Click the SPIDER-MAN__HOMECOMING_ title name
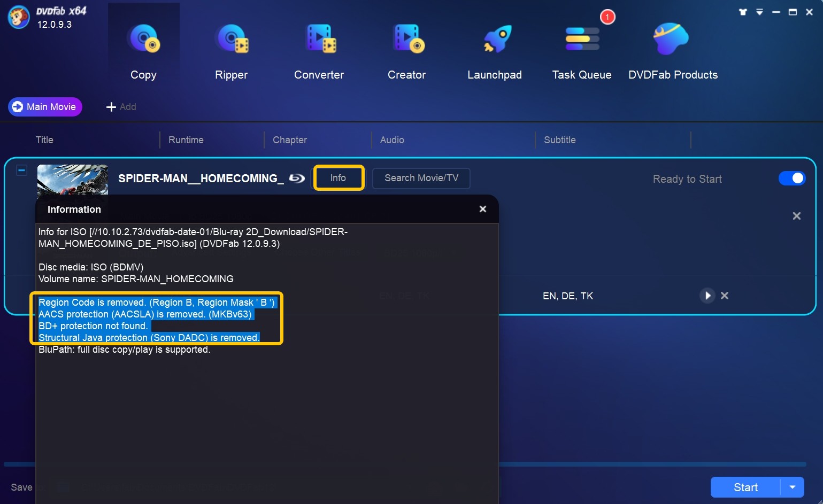823x504 pixels. (201, 179)
